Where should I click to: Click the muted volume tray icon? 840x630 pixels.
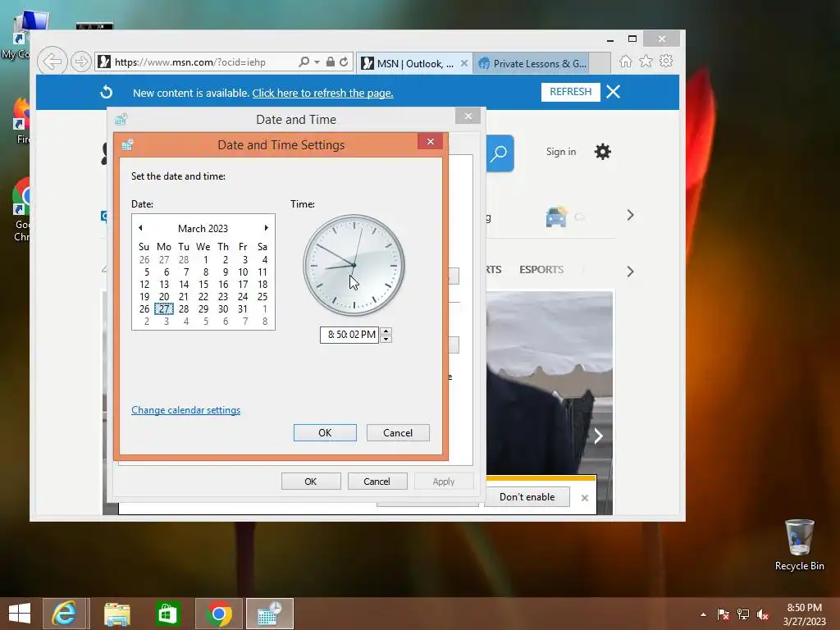pyautogui.click(x=763, y=614)
